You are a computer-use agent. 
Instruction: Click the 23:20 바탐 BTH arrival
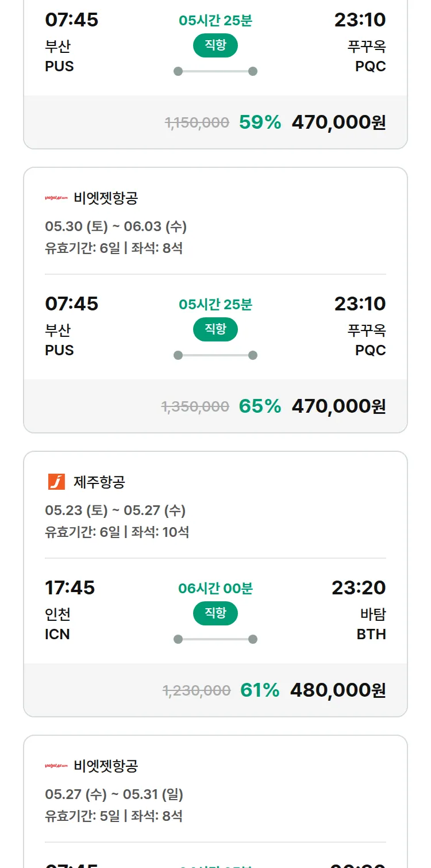(359, 610)
